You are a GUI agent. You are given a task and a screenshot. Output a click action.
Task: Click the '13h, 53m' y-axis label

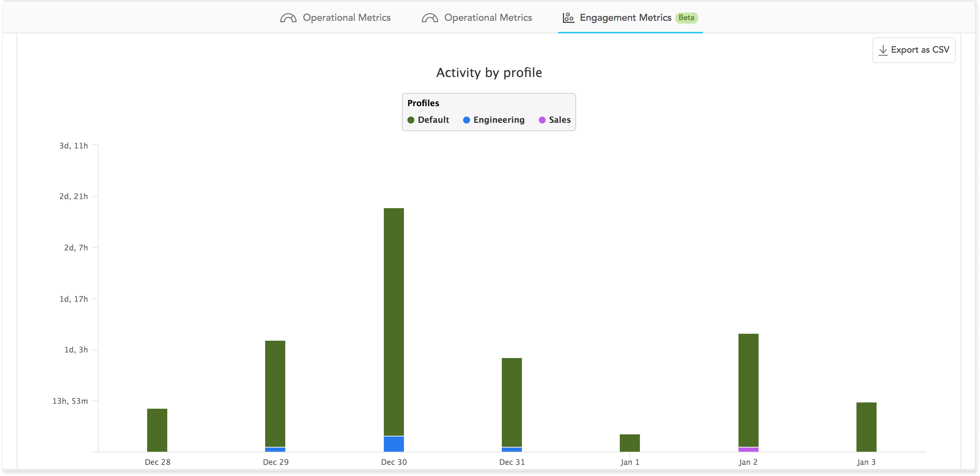click(x=70, y=401)
